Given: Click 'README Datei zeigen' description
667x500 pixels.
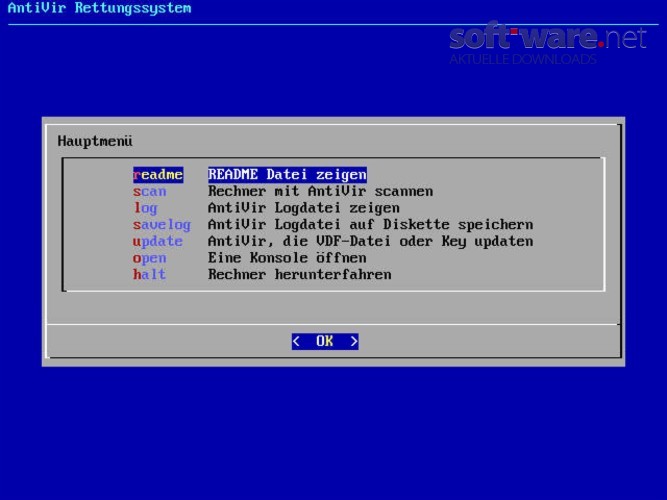Looking at the screenshot, I should (287, 175).
